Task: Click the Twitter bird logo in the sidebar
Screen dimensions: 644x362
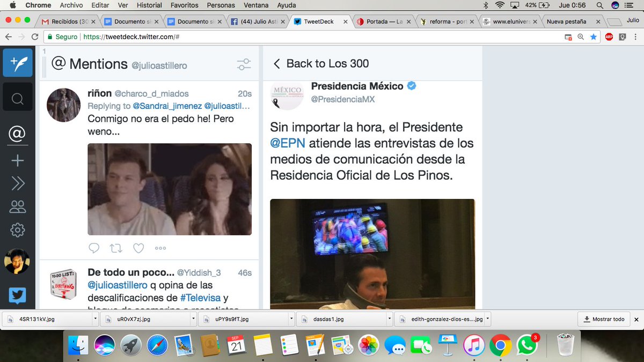Action: coord(17,297)
